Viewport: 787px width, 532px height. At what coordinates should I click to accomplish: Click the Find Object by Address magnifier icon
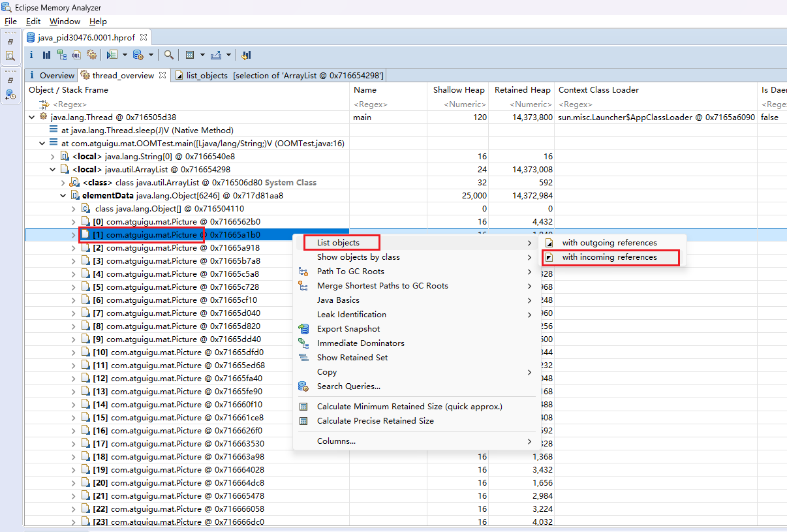(x=168, y=55)
